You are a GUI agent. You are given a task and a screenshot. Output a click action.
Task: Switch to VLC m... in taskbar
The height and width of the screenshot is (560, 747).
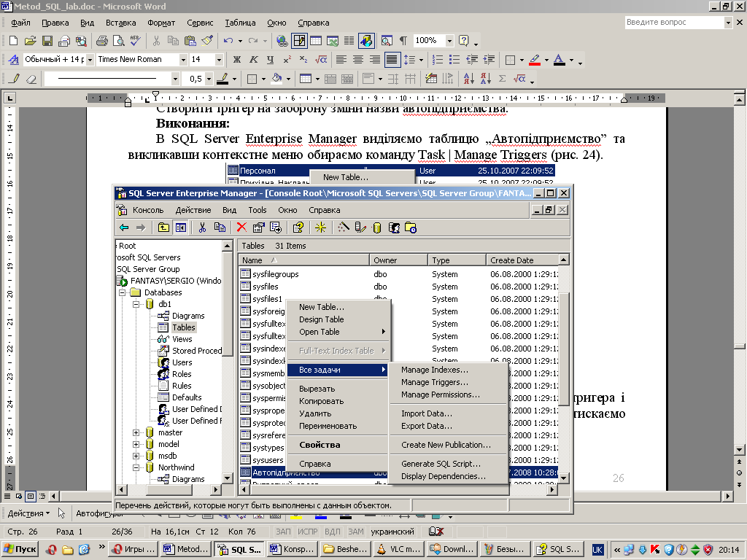(399, 549)
